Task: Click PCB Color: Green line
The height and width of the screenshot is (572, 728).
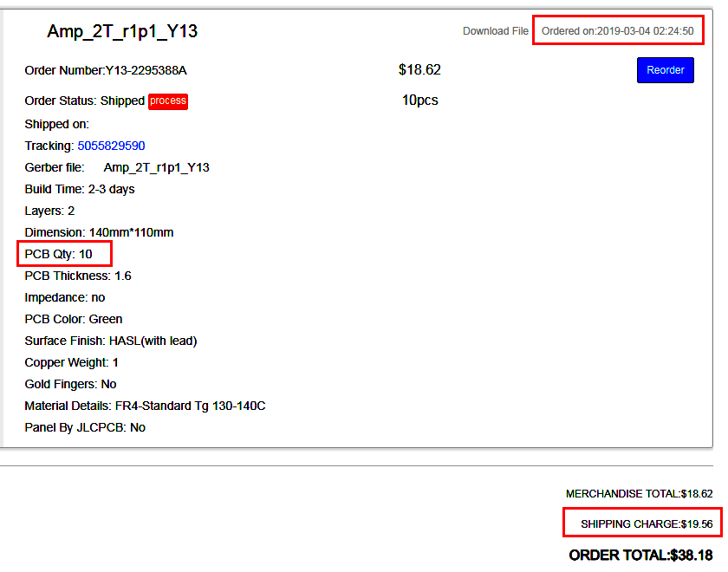Action: click(74, 320)
